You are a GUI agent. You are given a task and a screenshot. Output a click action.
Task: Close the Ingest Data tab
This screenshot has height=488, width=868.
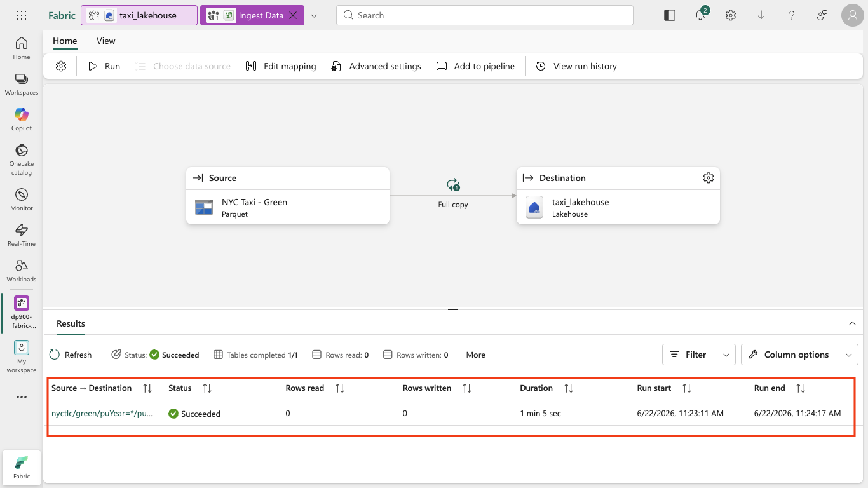[293, 15]
